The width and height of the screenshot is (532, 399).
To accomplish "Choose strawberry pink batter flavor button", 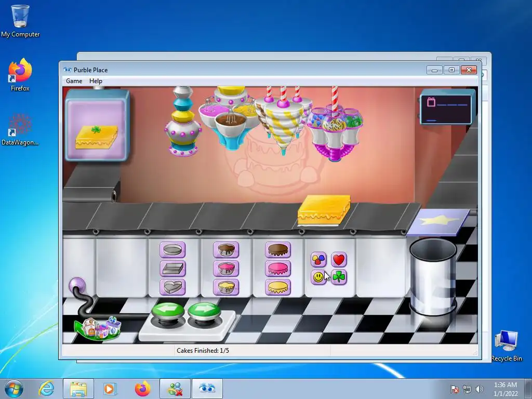I will point(226,269).
